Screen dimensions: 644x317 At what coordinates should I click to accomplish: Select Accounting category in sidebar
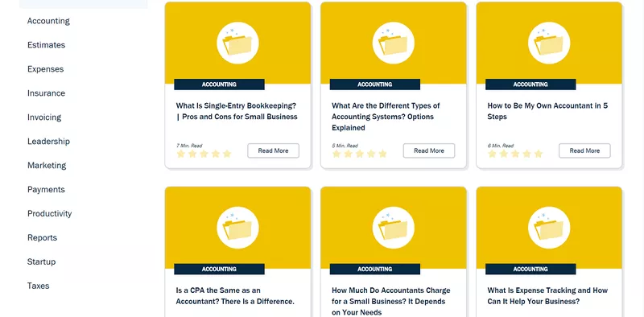pos(48,21)
